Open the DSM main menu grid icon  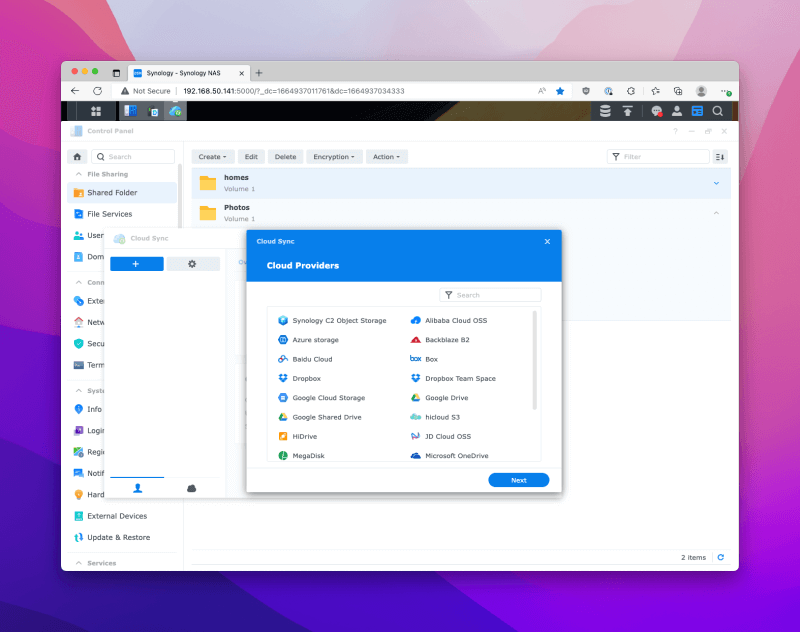pos(95,111)
